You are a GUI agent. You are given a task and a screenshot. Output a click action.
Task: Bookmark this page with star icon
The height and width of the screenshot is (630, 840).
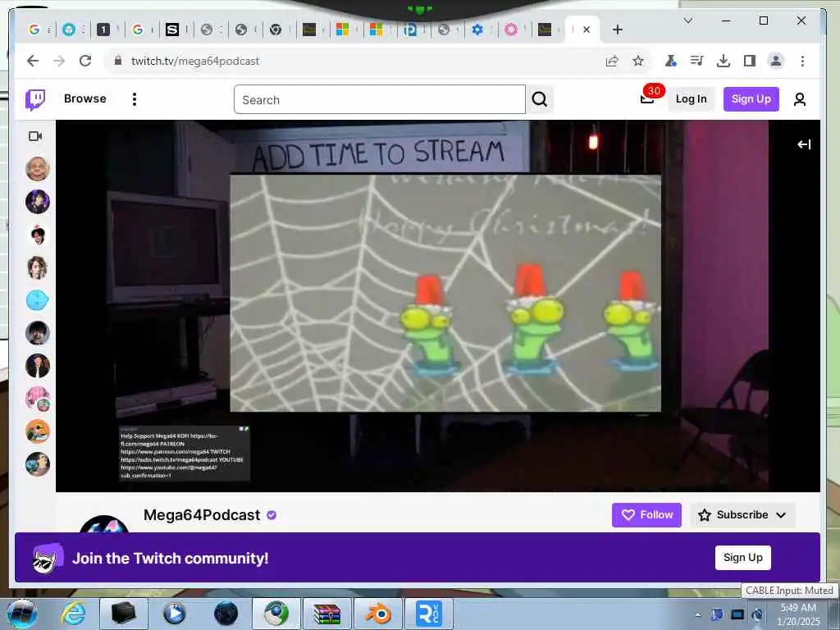[637, 61]
